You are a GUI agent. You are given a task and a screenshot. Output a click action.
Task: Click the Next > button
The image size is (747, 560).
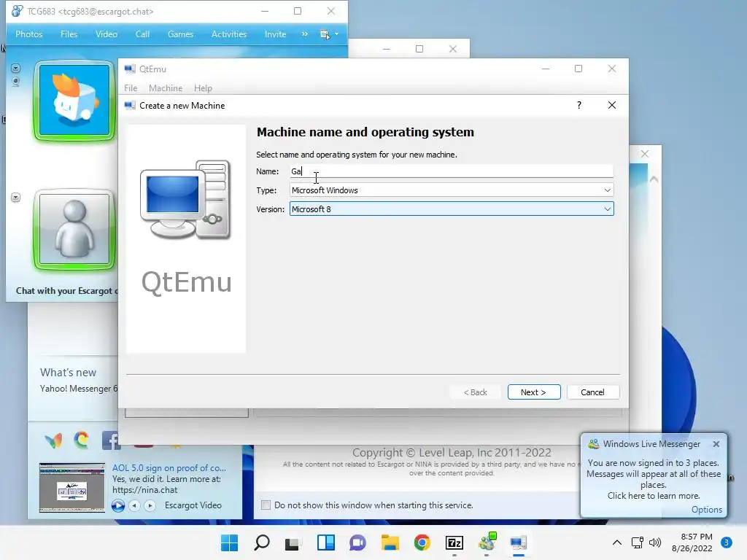click(x=533, y=392)
